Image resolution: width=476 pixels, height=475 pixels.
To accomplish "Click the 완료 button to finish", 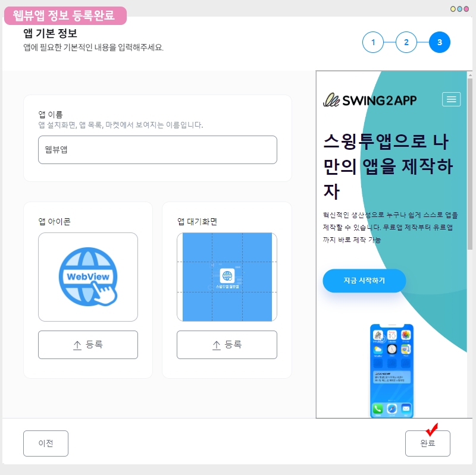I will click(x=427, y=443).
